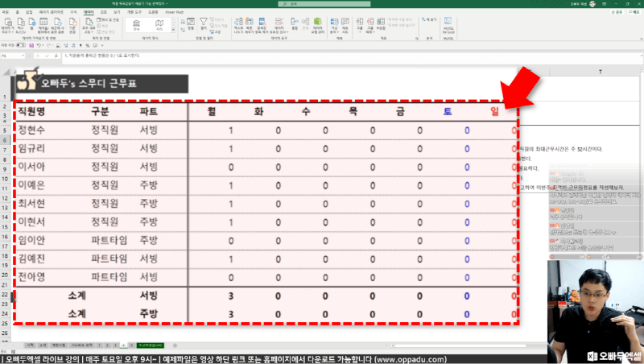
Task: Click Sort descending Z-A icon
Action: pyautogui.click(x=183, y=30)
